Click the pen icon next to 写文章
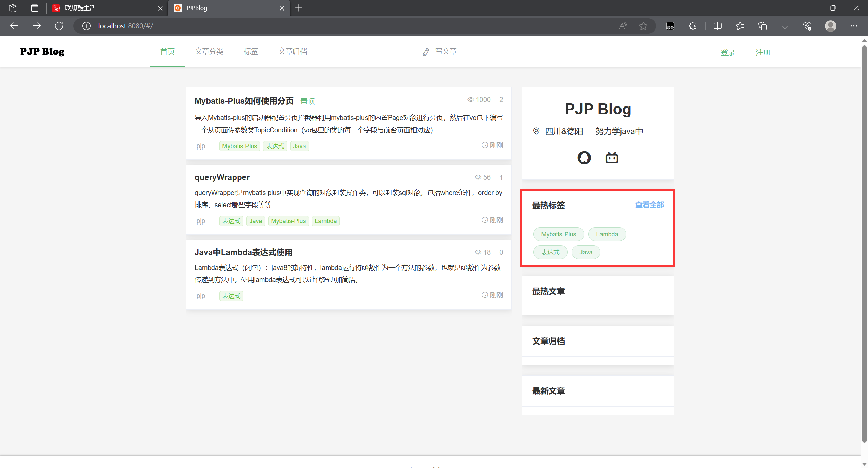The width and height of the screenshot is (868, 468). (x=426, y=52)
